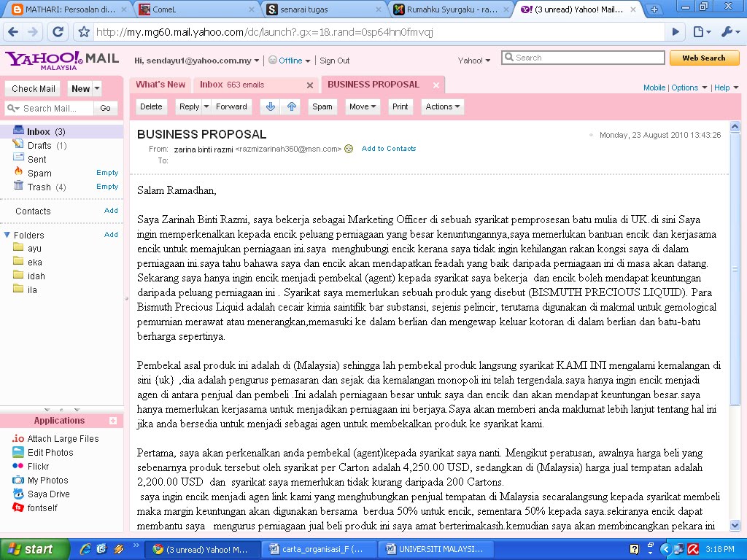Open the ila folder
This screenshot has width=747, height=560.
[32, 289]
